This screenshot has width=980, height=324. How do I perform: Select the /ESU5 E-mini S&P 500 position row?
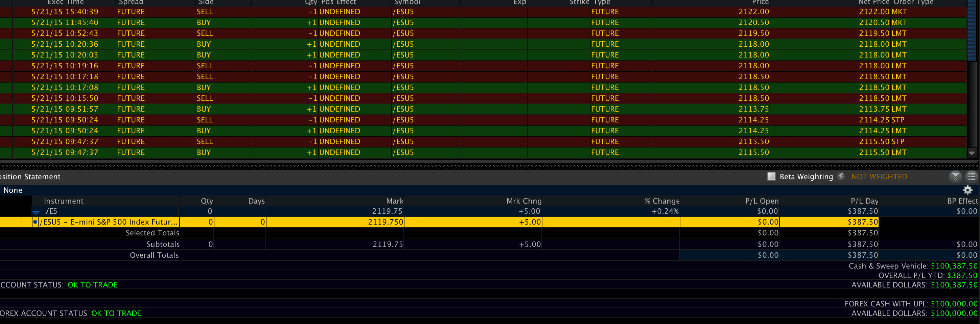[x=439, y=222]
